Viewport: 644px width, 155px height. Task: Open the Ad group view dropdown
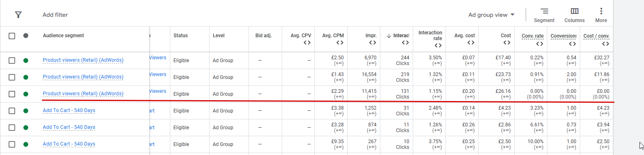[491, 15]
